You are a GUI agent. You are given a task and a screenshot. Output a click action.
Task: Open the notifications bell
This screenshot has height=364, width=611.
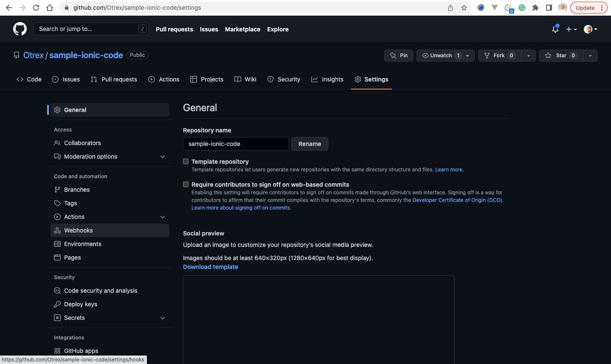[x=555, y=29]
